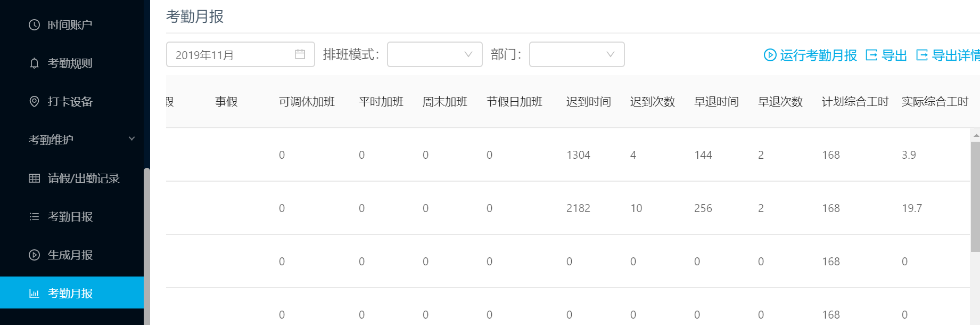
Task: Select the 256 early-leave time cell
Action: pos(703,208)
